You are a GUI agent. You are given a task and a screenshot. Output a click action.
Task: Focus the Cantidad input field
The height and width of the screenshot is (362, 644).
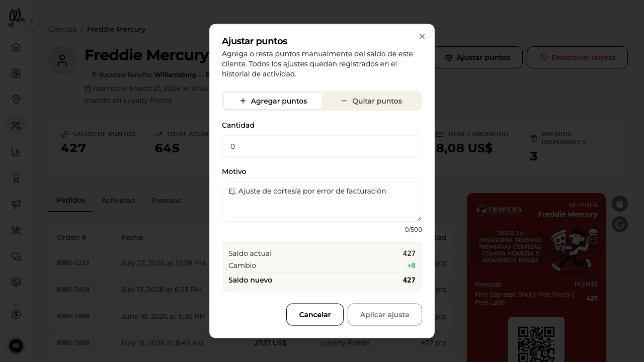click(322, 146)
